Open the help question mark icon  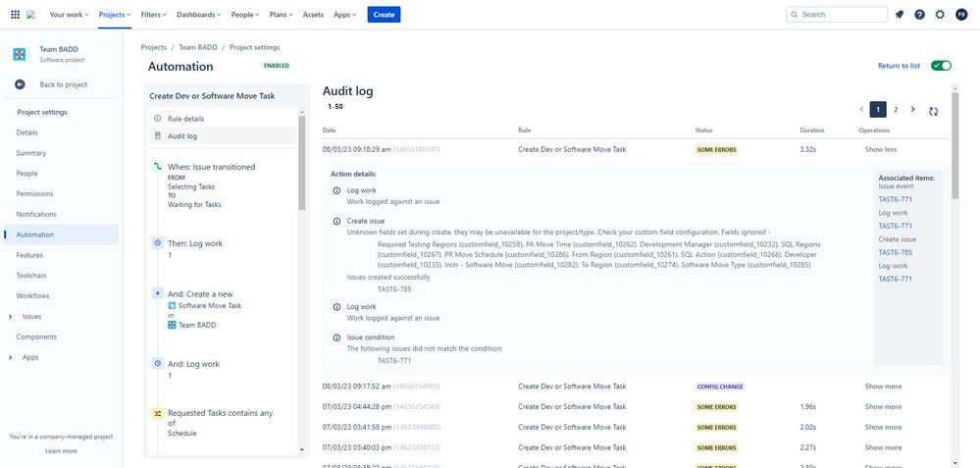[x=919, y=15]
